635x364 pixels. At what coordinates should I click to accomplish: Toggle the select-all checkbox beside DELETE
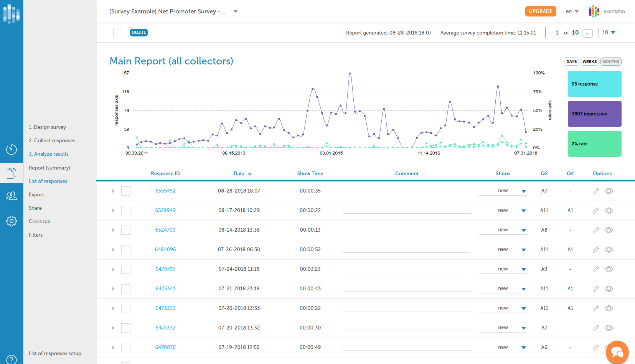(118, 33)
